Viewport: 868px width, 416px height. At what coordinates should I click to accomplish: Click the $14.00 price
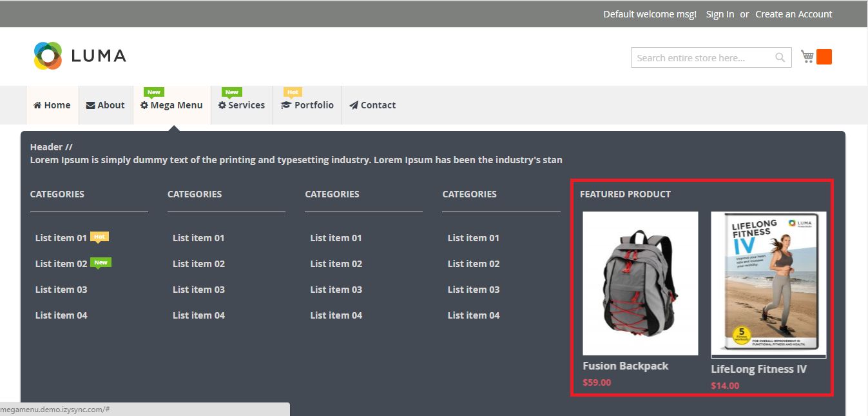[725, 386]
